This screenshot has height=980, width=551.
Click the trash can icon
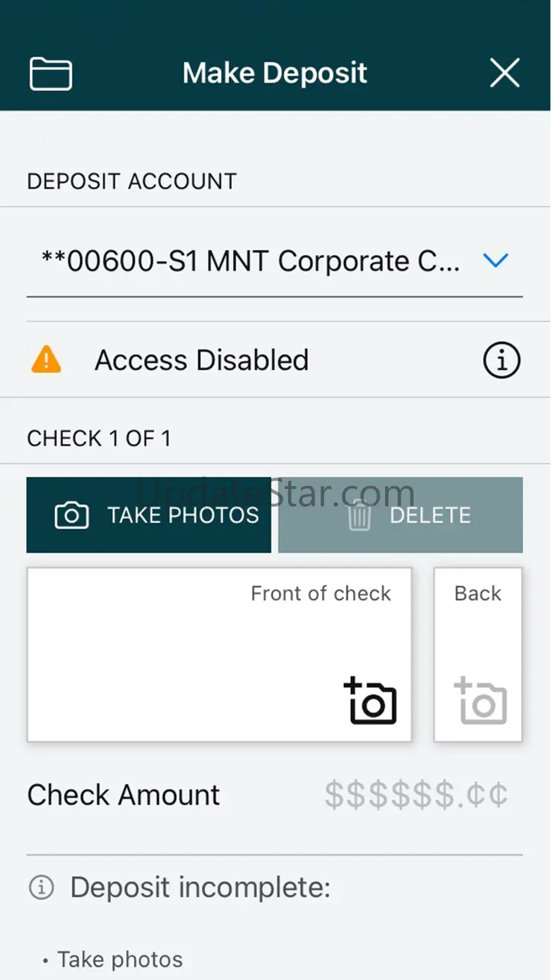[x=360, y=516]
